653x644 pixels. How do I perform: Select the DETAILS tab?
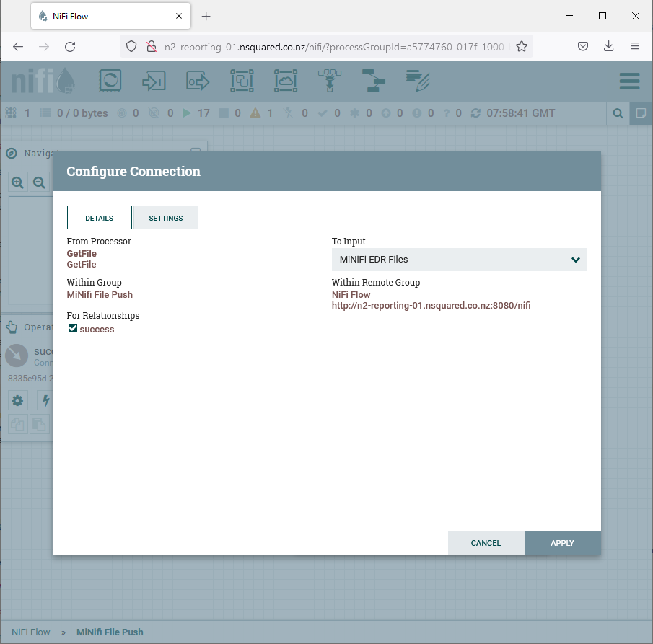point(99,217)
